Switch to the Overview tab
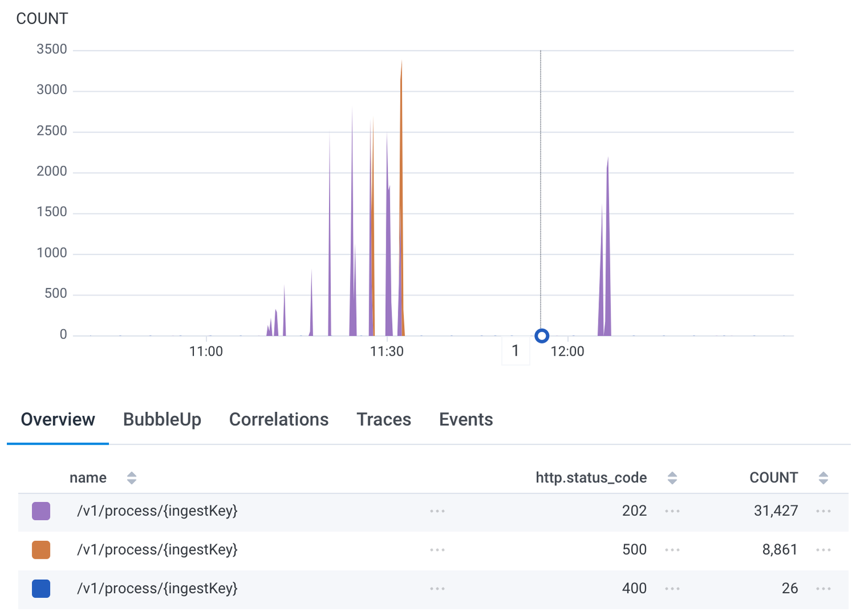 point(58,419)
